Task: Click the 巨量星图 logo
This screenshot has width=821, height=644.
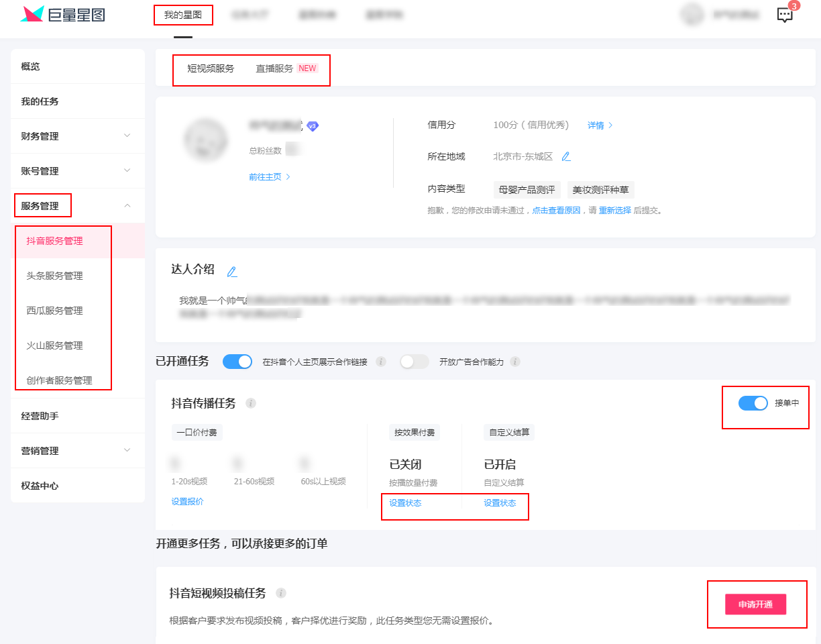Action: point(62,14)
